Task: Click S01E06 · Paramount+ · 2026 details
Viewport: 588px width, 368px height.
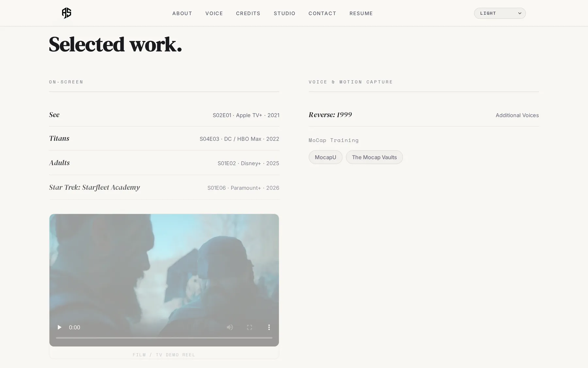Action: 243,188
